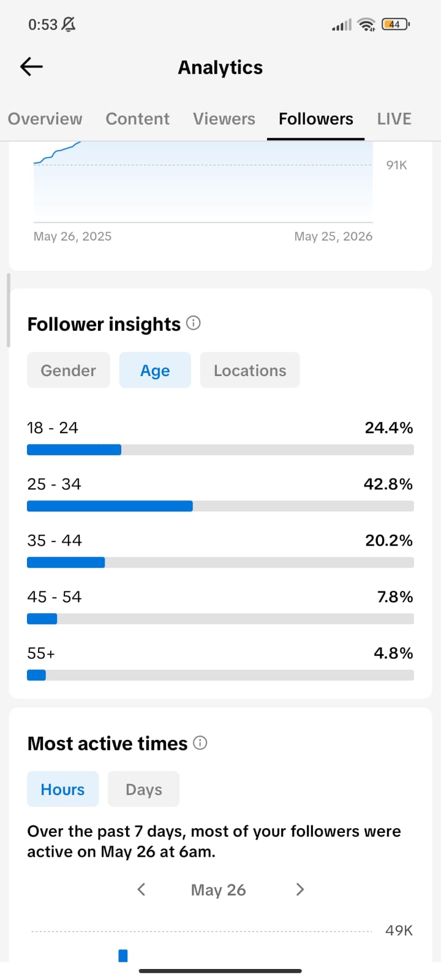Open the Overview tab
The image size is (441, 980).
(x=45, y=119)
